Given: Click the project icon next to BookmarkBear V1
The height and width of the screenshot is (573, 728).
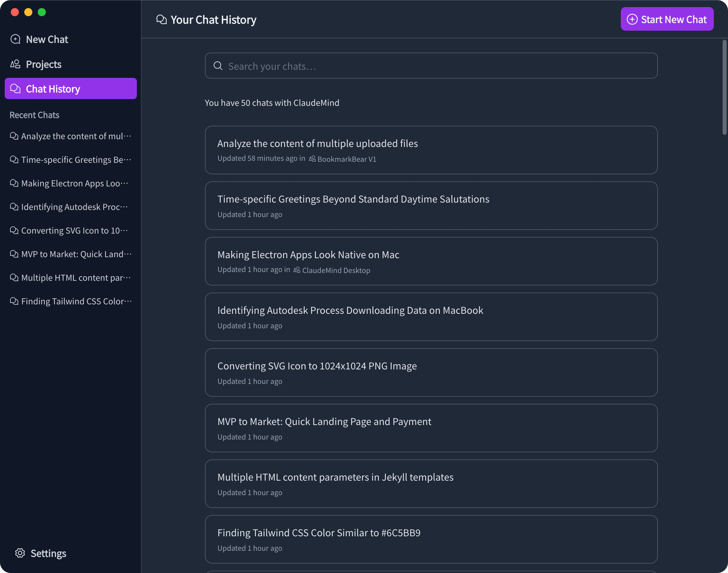Looking at the screenshot, I should [x=312, y=158].
